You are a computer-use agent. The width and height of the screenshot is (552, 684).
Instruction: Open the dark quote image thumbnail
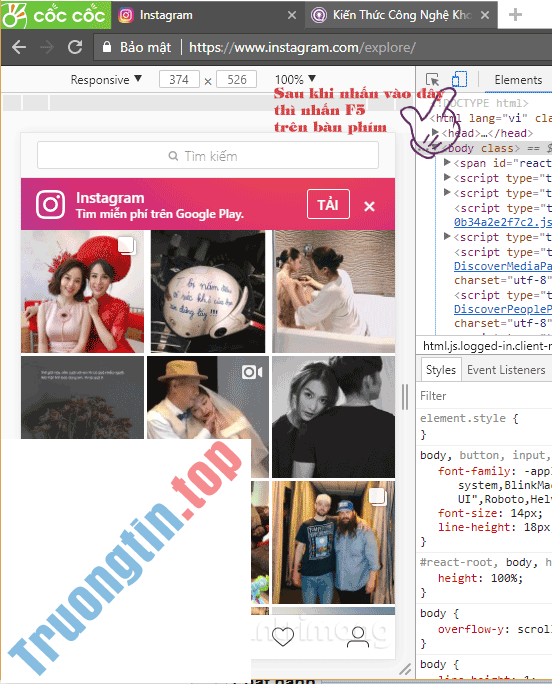tap(82, 397)
